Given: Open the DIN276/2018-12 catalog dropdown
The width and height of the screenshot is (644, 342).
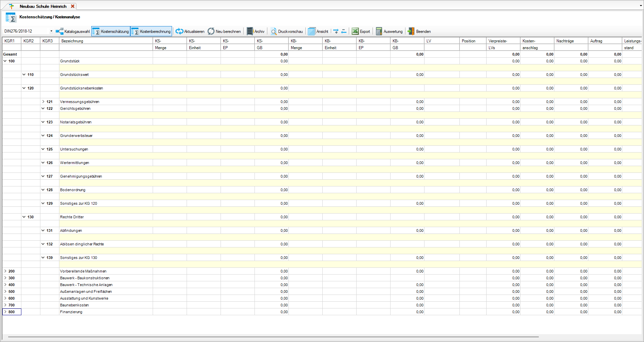Looking at the screenshot, I should pyautogui.click(x=51, y=31).
